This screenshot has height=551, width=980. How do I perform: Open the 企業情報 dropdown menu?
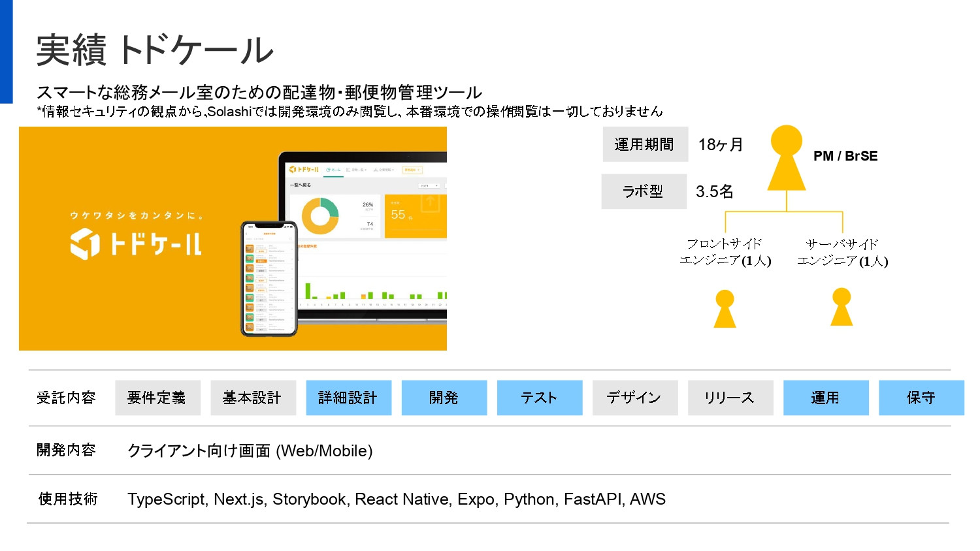(386, 170)
